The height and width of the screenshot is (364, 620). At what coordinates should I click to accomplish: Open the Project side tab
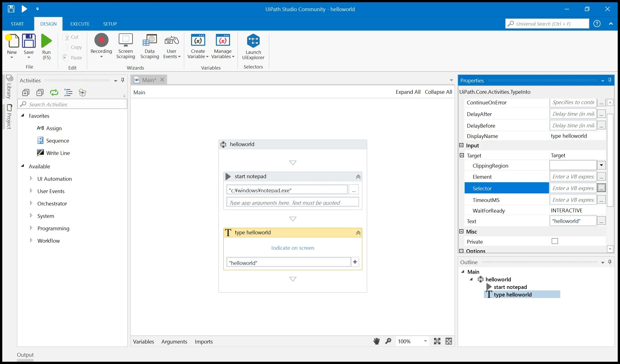pos(9,117)
